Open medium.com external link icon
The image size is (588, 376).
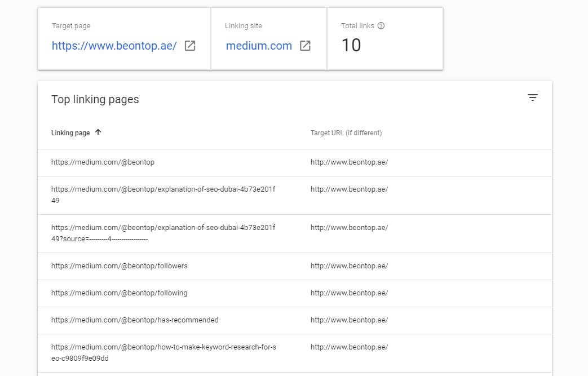pyautogui.click(x=305, y=46)
